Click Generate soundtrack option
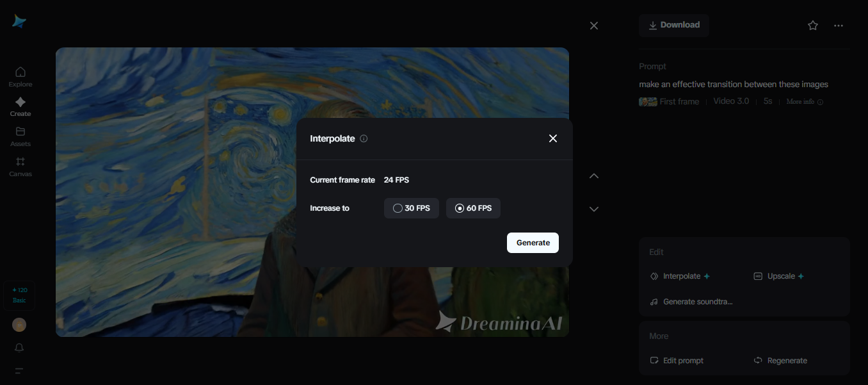 [691, 302]
